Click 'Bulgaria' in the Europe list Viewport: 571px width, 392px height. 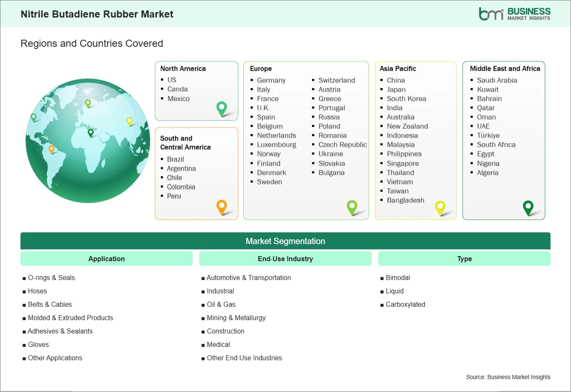coord(331,173)
